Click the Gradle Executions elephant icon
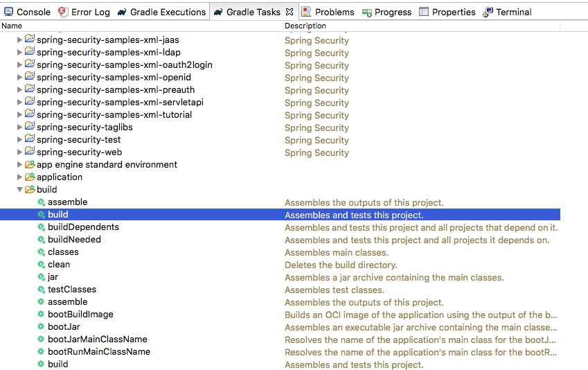Viewport: 588px width, 370px height. click(122, 12)
